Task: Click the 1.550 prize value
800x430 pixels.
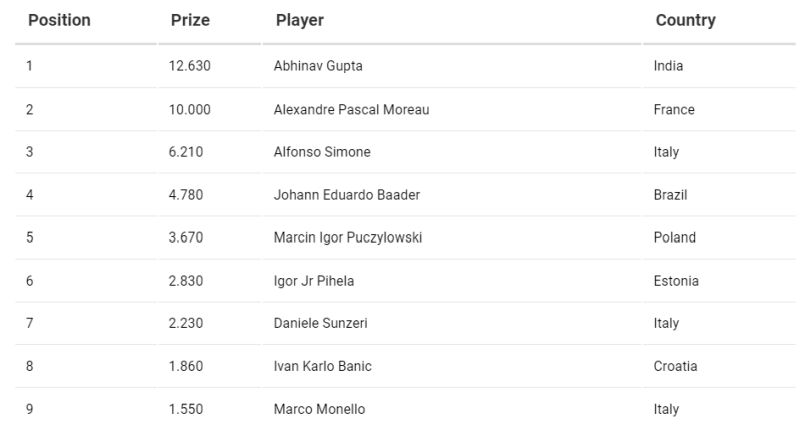Action: tap(186, 409)
